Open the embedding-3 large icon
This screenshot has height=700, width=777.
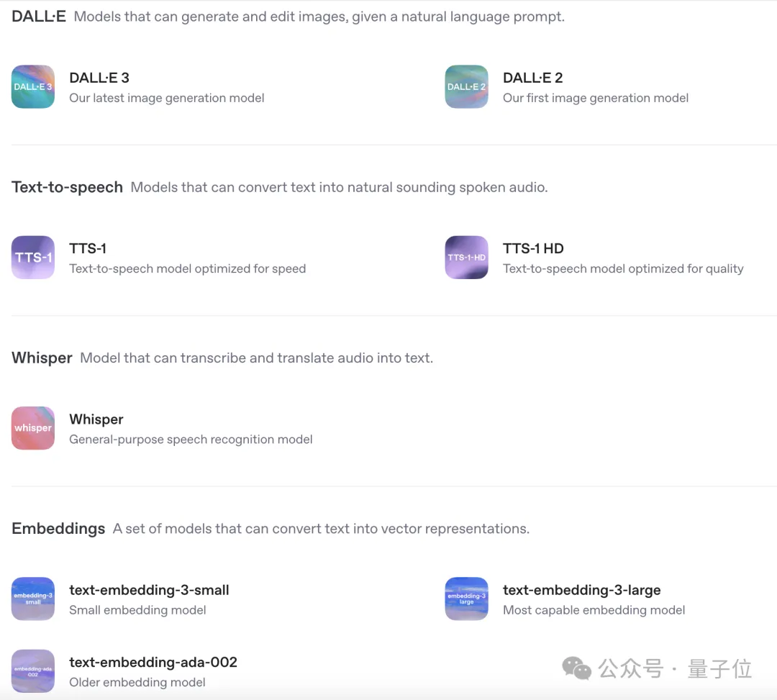click(x=466, y=599)
